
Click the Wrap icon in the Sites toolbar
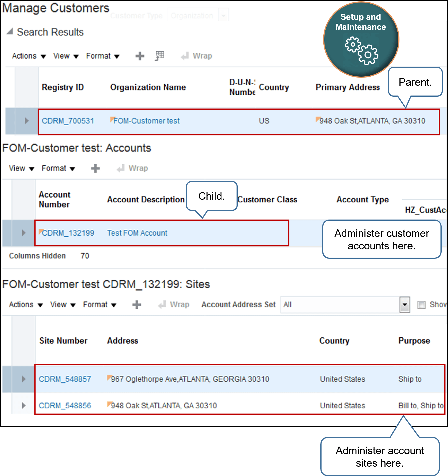pyautogui.click(x=162, y=305)
